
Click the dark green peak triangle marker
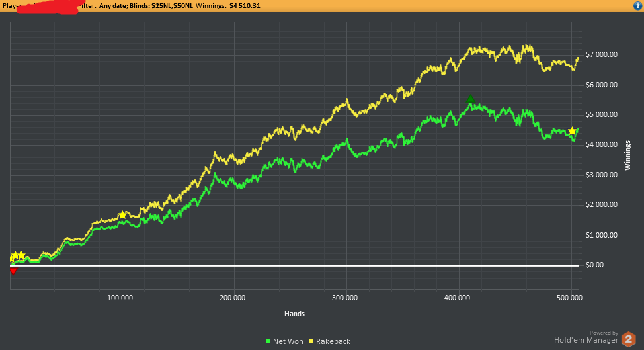tap(471, 99)
